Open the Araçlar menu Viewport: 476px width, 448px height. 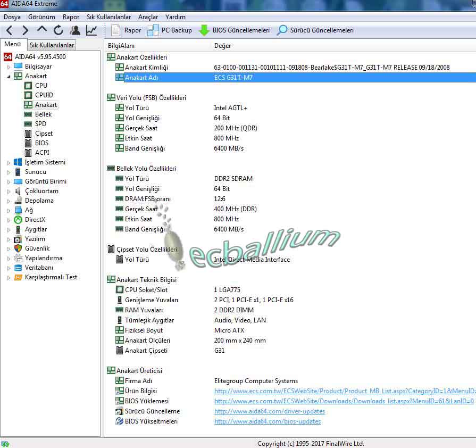tap(148, 17)
